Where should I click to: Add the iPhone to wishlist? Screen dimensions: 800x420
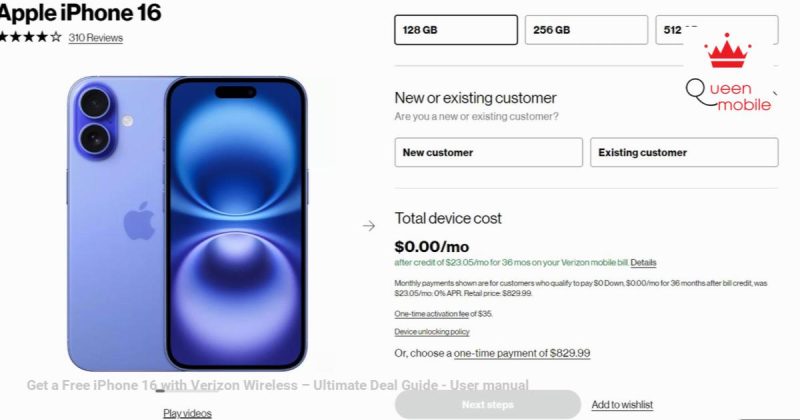(622, 405)
